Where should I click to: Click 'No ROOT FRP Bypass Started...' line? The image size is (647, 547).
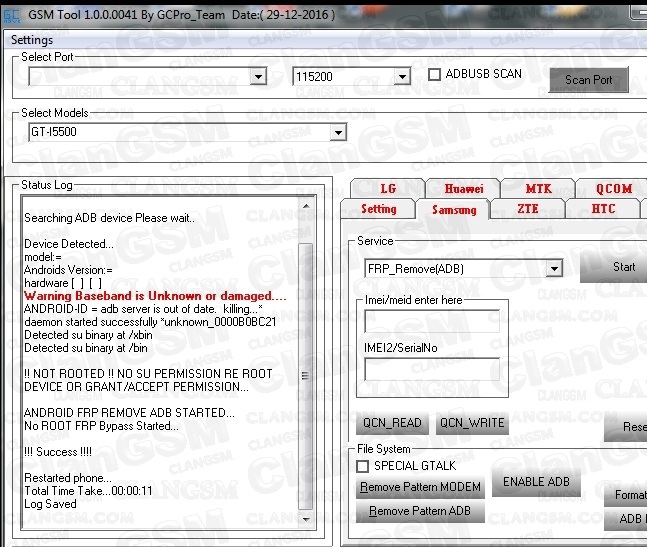[102, 426]
